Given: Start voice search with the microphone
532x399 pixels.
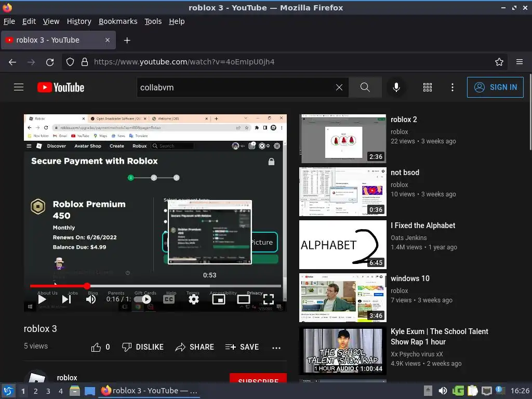Looking at the screenshot, I should click(396, 87).
